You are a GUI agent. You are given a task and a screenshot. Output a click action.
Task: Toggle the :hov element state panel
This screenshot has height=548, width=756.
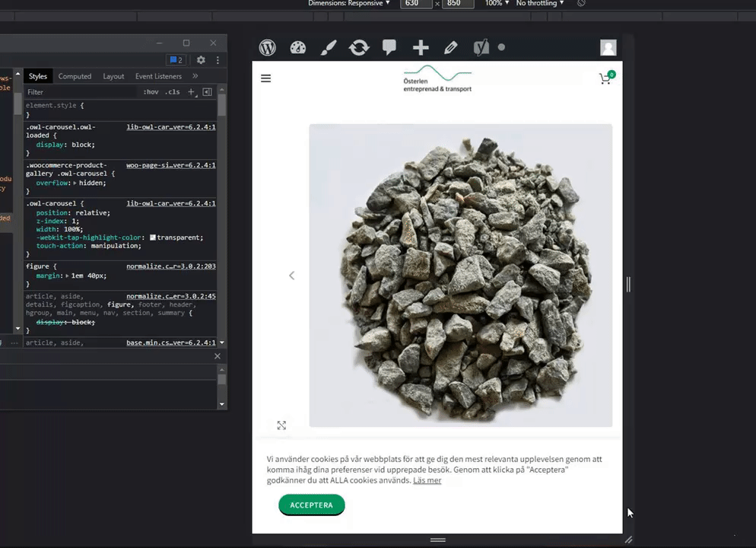pos(151,92)
